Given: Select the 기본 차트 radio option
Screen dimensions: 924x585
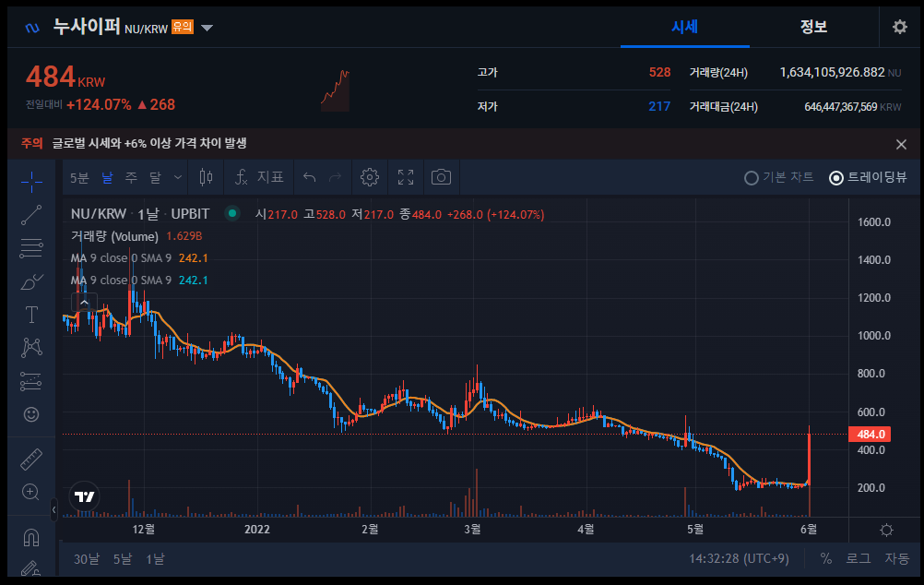Looking at the screenshot, I should (x=778, y=177).
